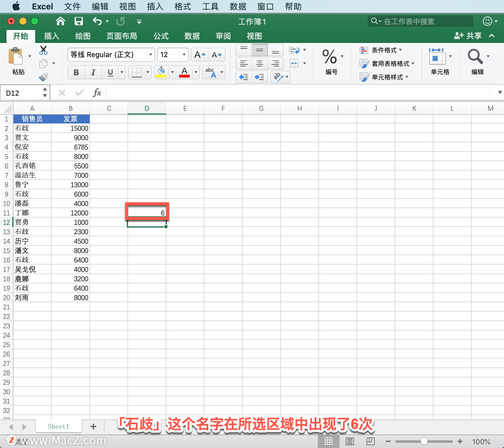Open the 插入 ribbon tab

point(52,36)
